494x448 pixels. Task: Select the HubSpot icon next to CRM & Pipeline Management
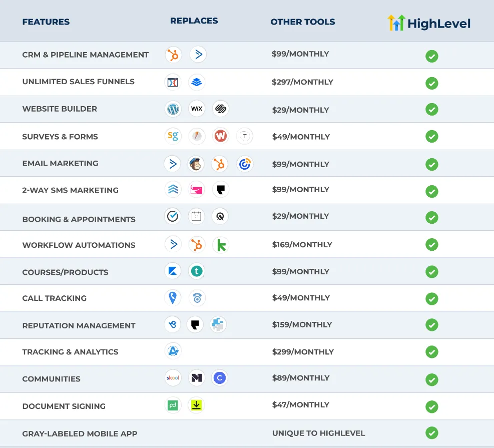click(173, 55)
